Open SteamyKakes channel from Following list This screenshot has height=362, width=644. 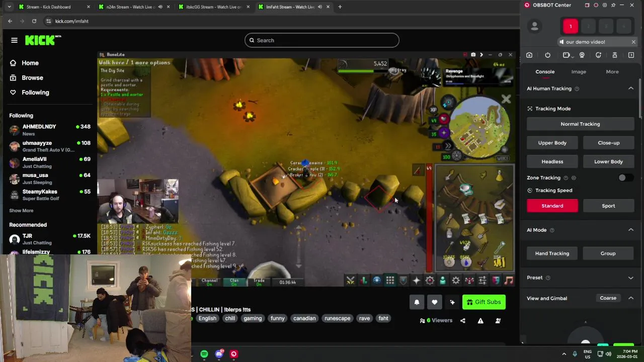[x=49, y=195]
